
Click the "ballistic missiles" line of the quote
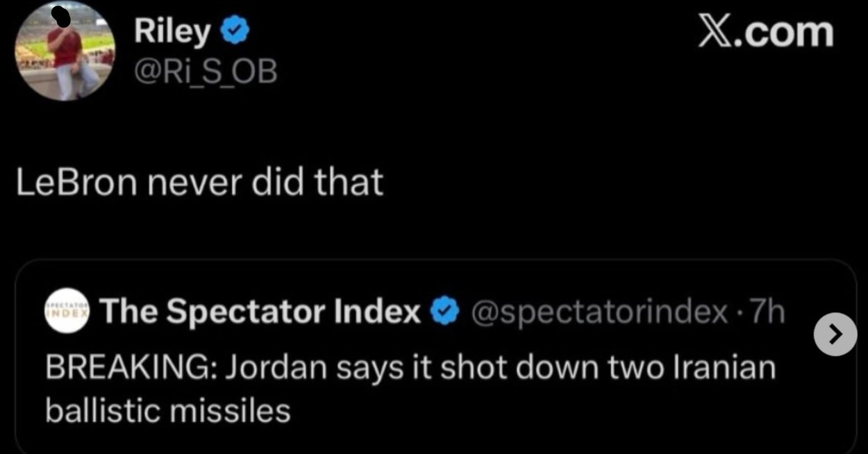(x=167, y=411)
